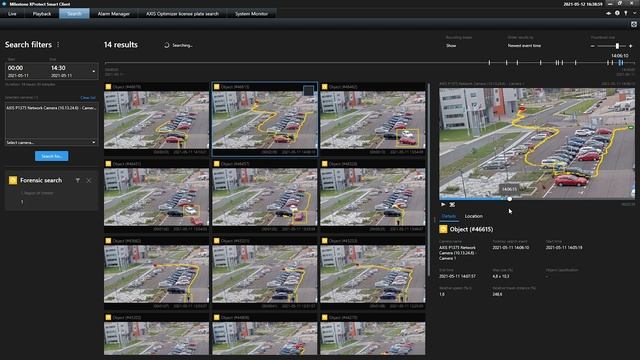Open the Select camera dropdown
The height and width of the screenshot is (360, 640).
pos(51,142)
